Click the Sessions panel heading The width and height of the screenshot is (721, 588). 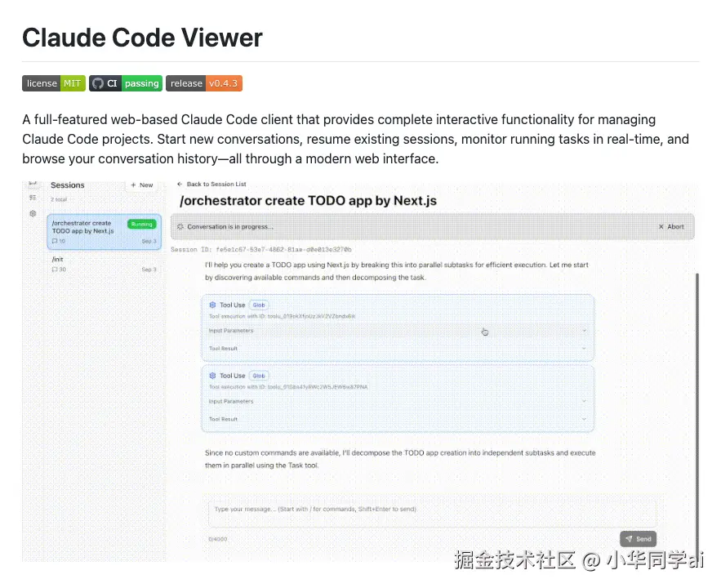(x=68, y=185)
